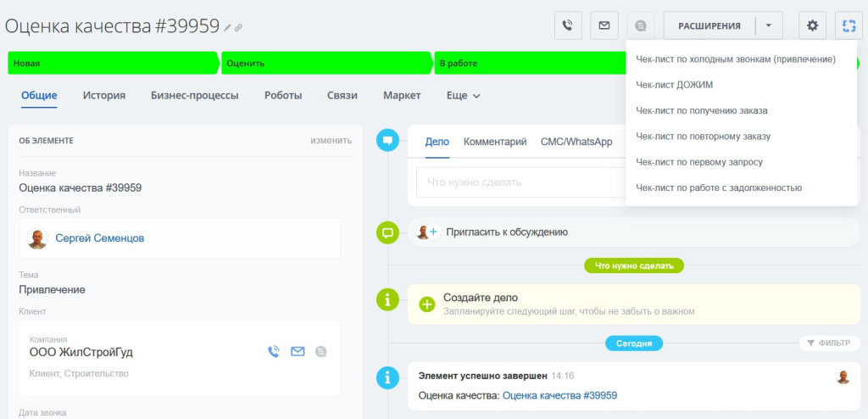The height and width of the screenshot is (419, 868).
Task: Email company ООО ЖилСтройГуд via envelope icon
Action: pos(298,351)
